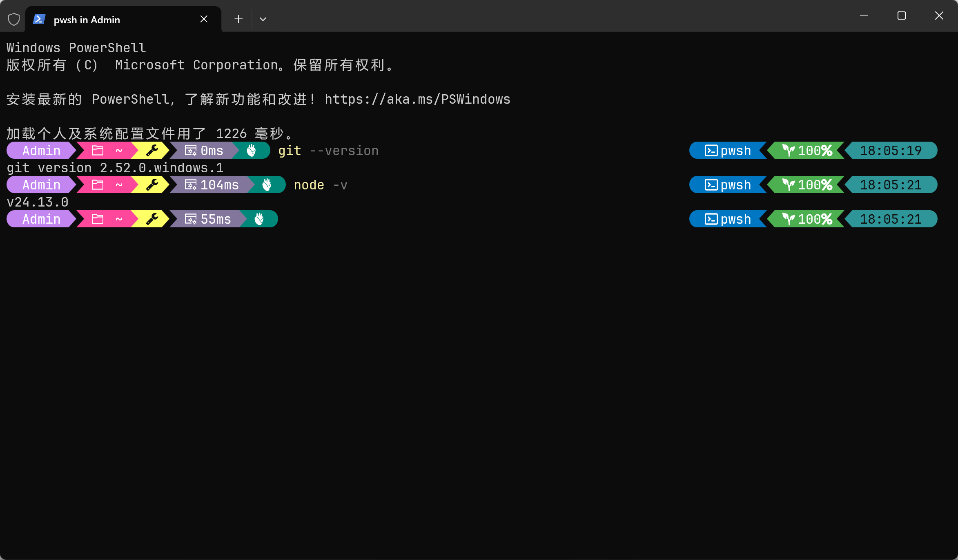The width and height of the screenshot is (958, 560).
Task: Click the https://aka.ms/PSWindows link
Action: [x=417, y=99]
